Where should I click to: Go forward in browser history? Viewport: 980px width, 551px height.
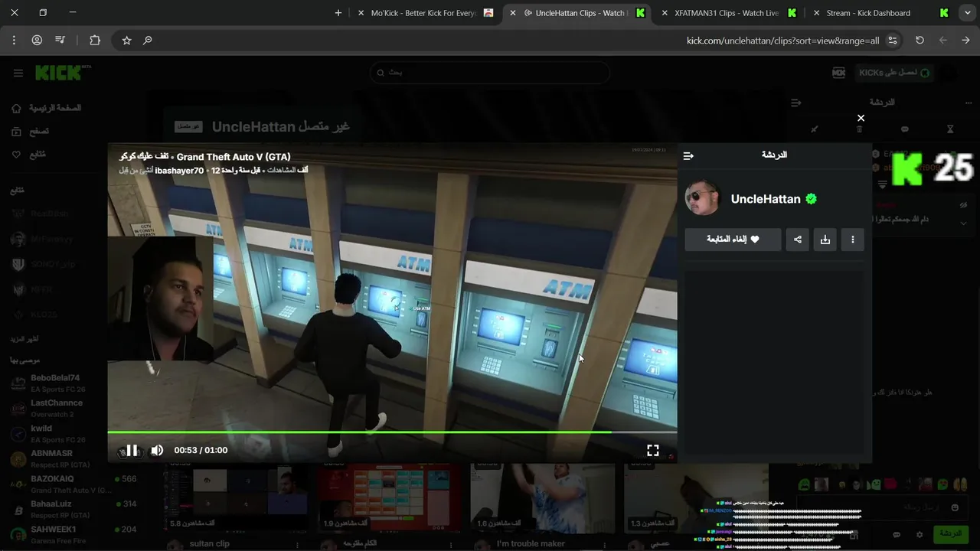point(966,41)
